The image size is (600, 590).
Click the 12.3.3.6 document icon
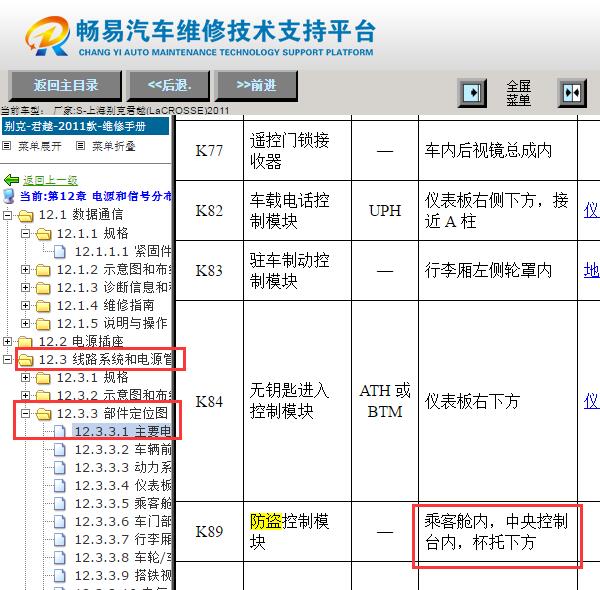[59, 522]
